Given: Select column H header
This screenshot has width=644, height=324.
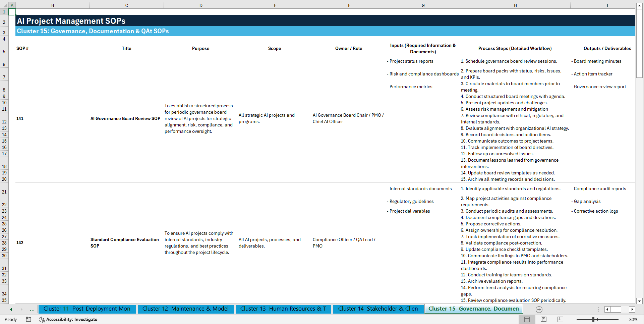Looking at the screenshot, I should click(x=515, y=5).
